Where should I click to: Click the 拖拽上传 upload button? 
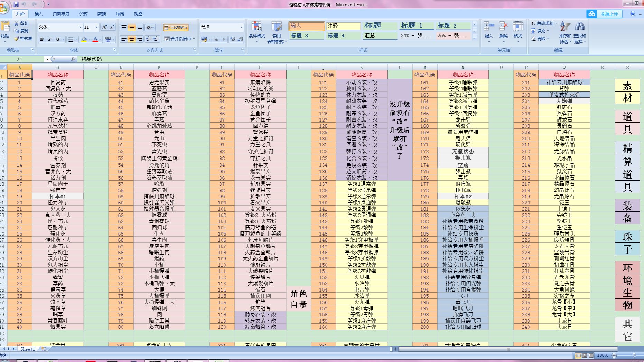(x=605, y=14)
